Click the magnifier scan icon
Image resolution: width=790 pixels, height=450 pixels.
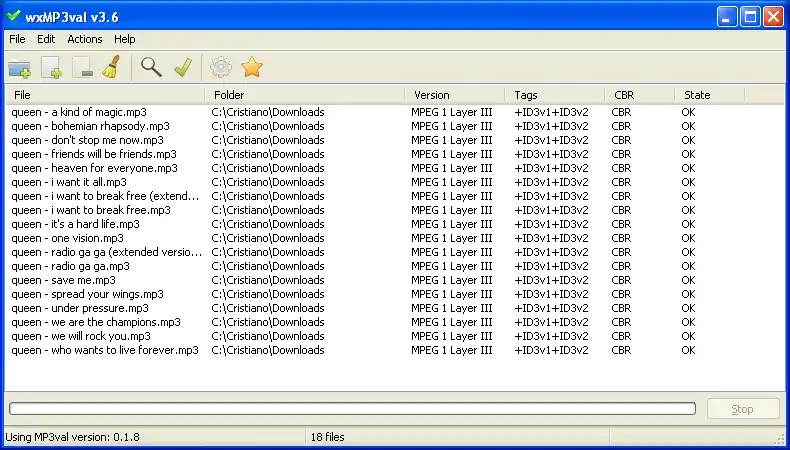coord(151,67)
